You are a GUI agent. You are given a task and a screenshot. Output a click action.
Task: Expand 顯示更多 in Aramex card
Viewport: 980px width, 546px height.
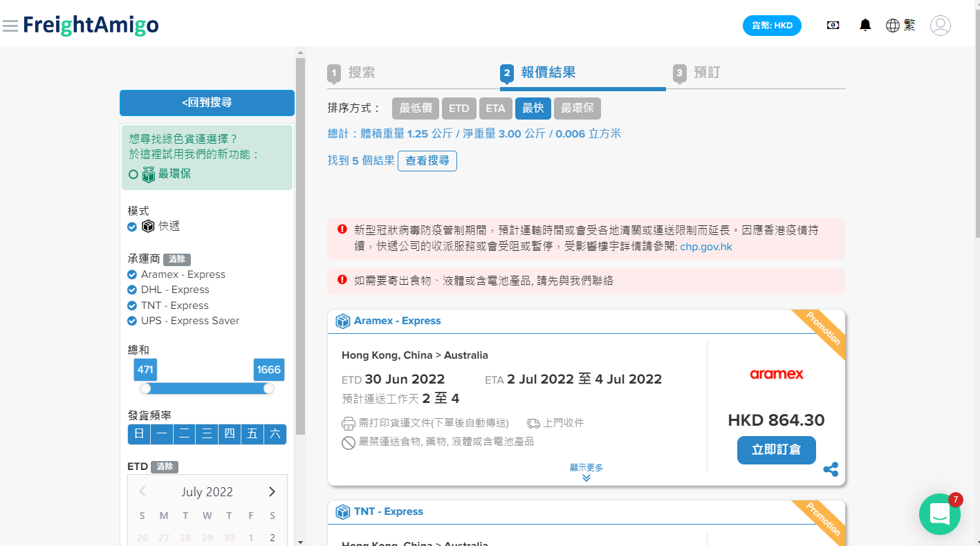tap(586, 472)
